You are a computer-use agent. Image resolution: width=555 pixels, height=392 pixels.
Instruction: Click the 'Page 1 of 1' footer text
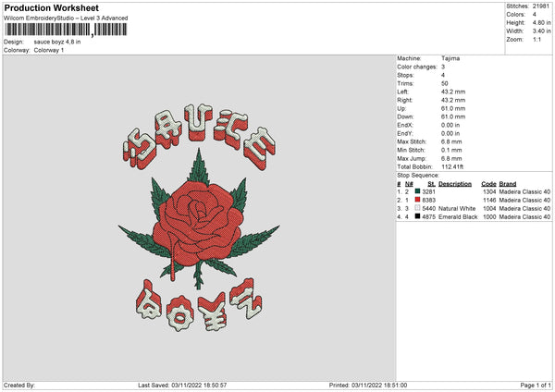tap(536, 385)
